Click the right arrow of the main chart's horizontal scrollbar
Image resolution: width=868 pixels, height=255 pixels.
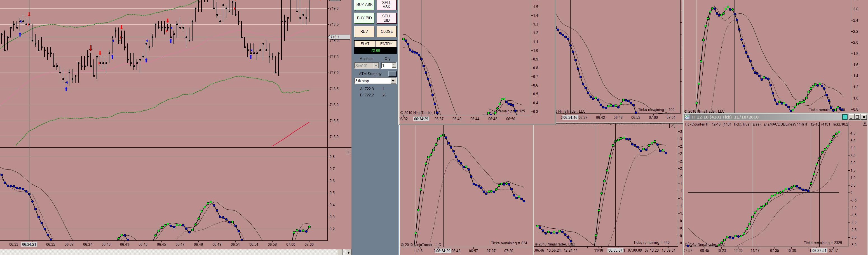[349, 252]
